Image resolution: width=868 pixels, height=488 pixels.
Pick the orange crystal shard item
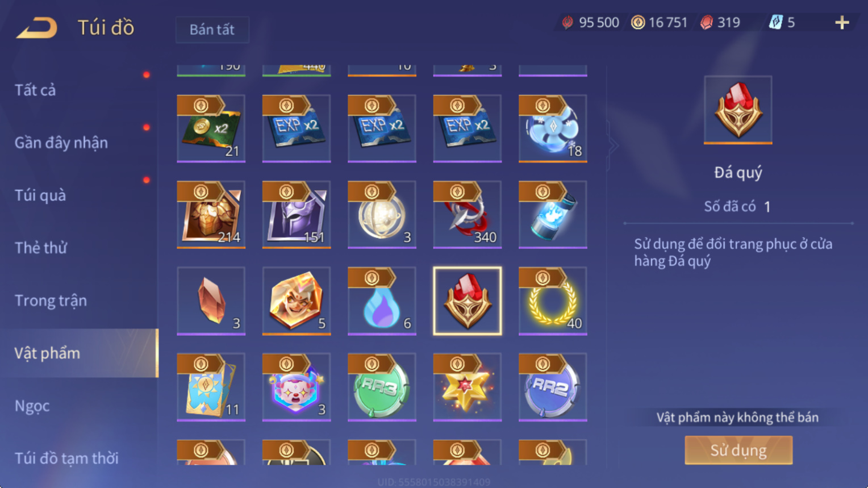click(211, 301)
